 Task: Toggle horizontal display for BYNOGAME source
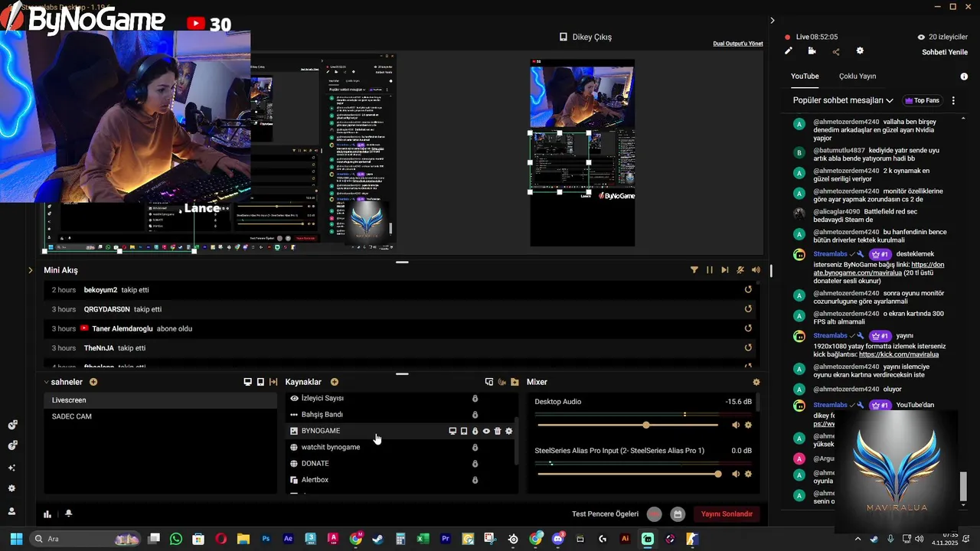pos(452,431)
